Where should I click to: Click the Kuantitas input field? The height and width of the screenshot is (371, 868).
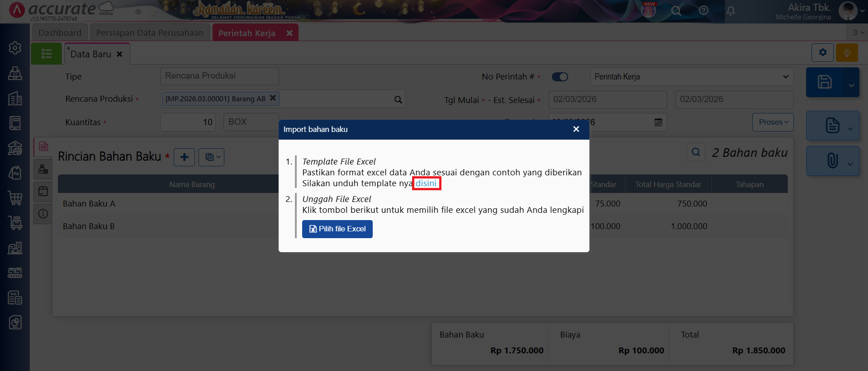188,122
